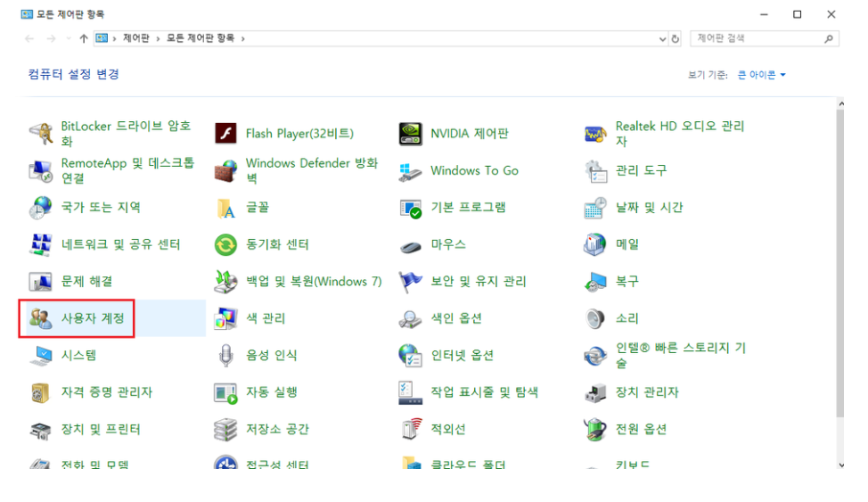The image size is (868, 502).
Task: Open 전원 옵션 battery icon
Action: 595,430
